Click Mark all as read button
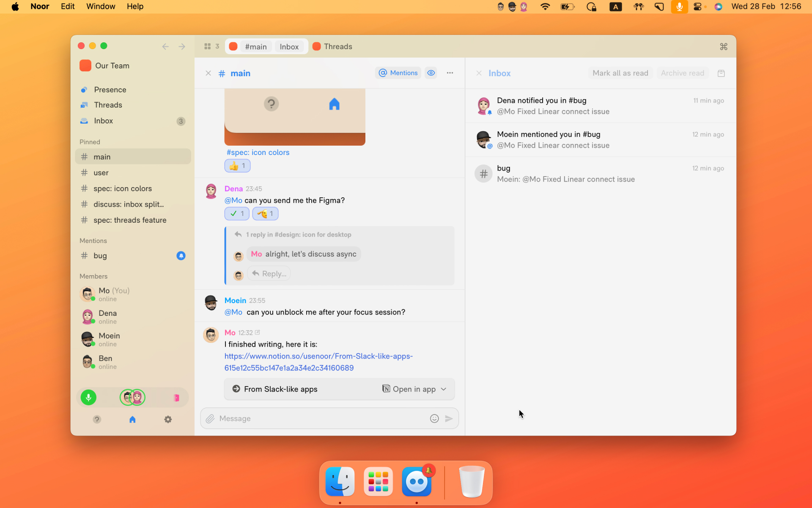 click(620, 73)
